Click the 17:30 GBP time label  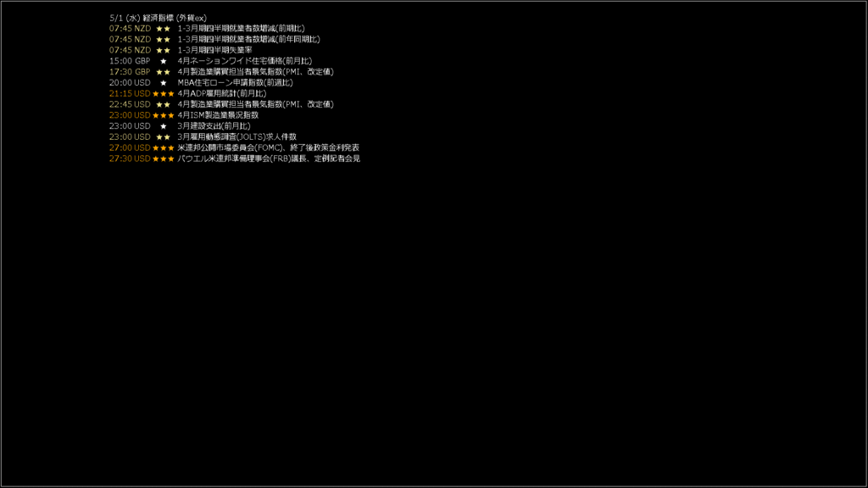[x=130, y=72]
